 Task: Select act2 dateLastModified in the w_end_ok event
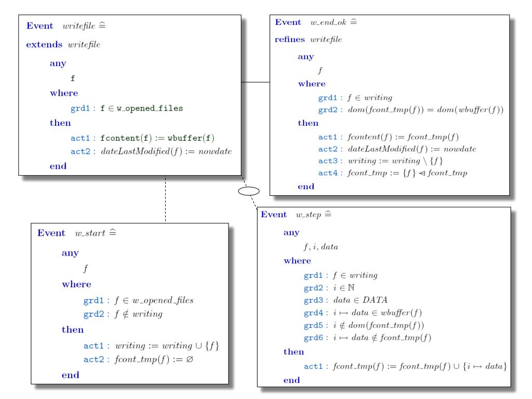coord(397,149)
